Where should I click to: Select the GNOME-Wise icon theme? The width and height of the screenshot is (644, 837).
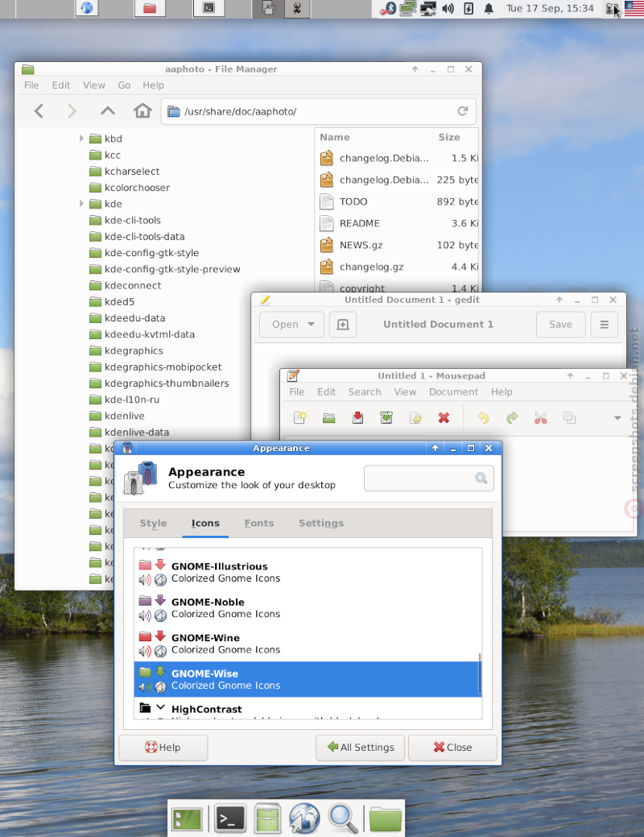[x=308, y=680]
